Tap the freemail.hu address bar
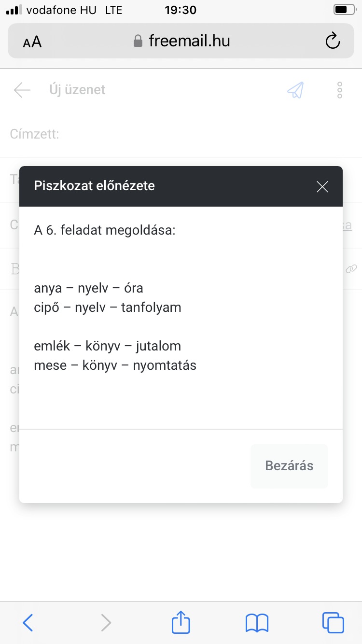The image size is (362, 644). 181,42
